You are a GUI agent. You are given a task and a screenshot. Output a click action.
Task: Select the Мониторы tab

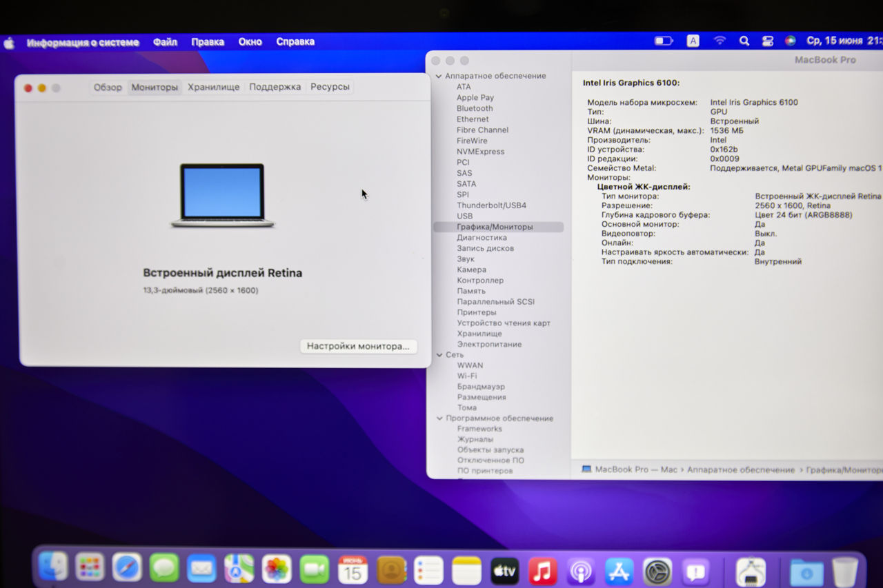(x=155, y=87)
